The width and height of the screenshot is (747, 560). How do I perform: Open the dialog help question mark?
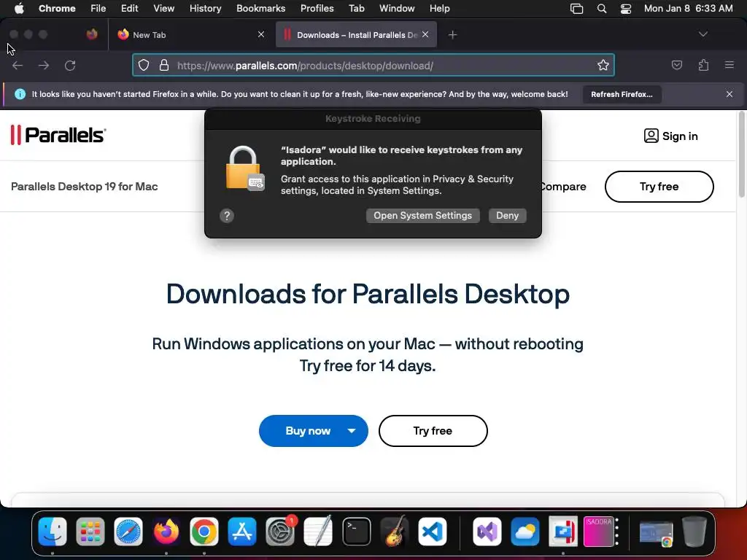[x=227, y=216]
